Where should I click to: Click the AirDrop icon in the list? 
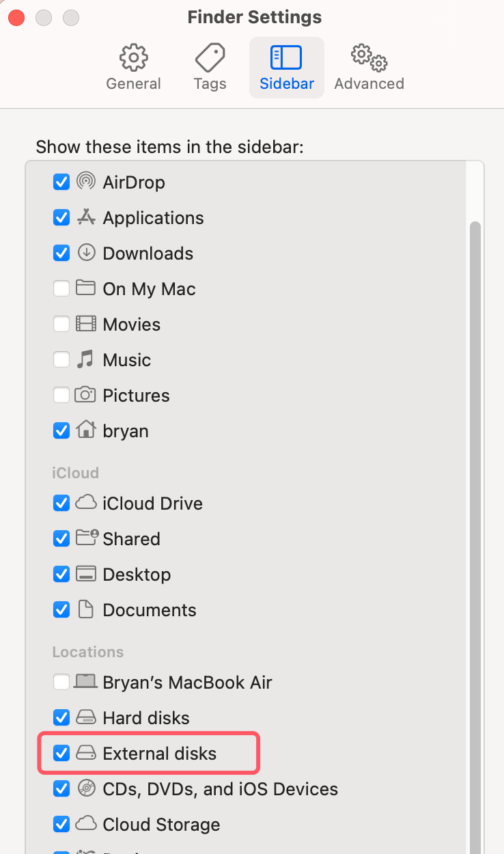click(85, 182)
